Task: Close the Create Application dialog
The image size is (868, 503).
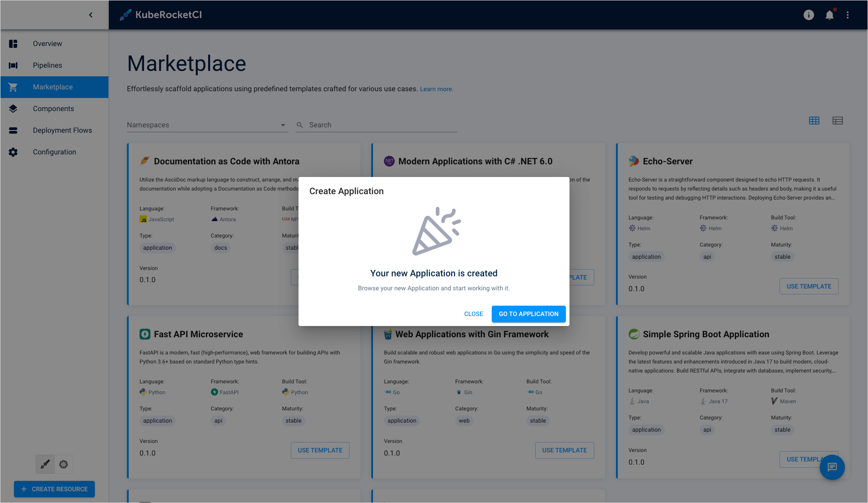Action: (473, 314)
